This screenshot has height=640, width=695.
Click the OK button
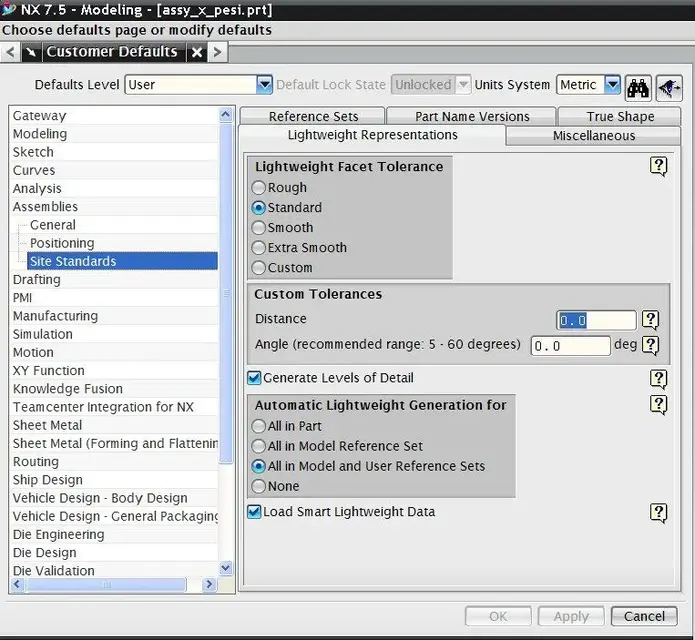tap(498, 616)
